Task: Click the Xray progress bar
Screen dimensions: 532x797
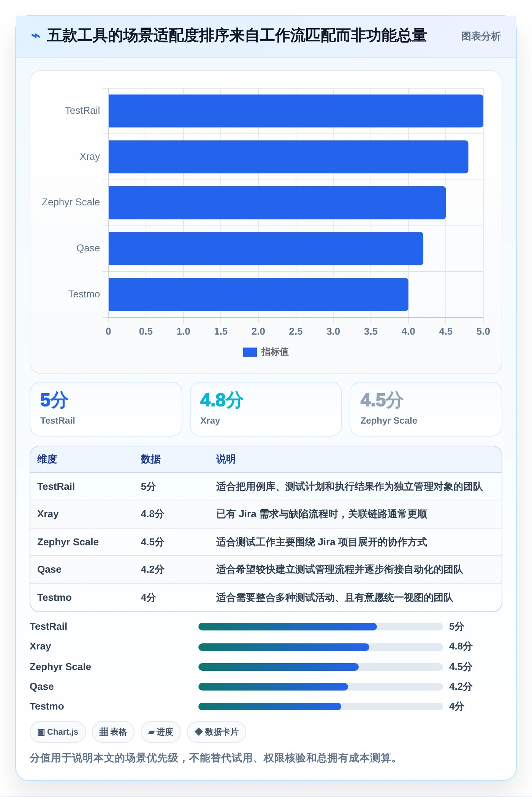Action: [321, 647]
